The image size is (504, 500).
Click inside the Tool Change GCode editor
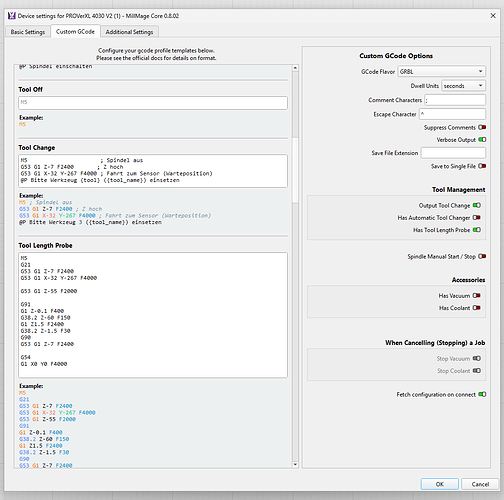tap(153, 171)
